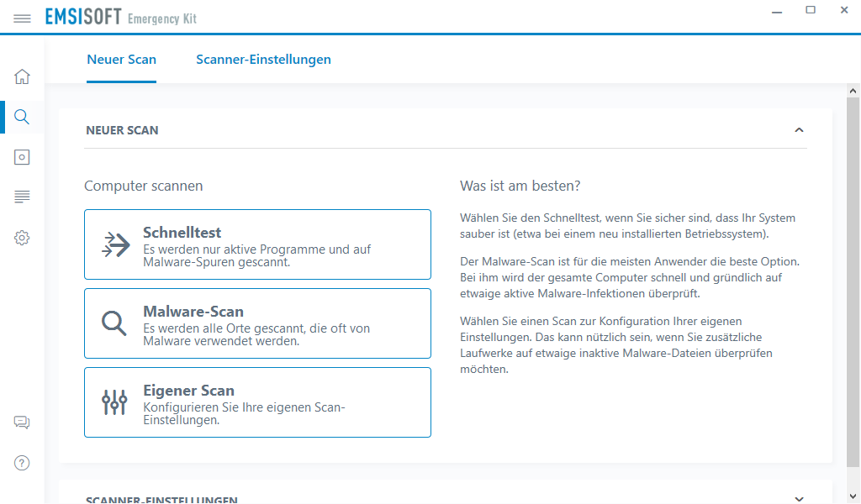Open the Quarantine sidebar icon
861x504 pixels.
22,157
